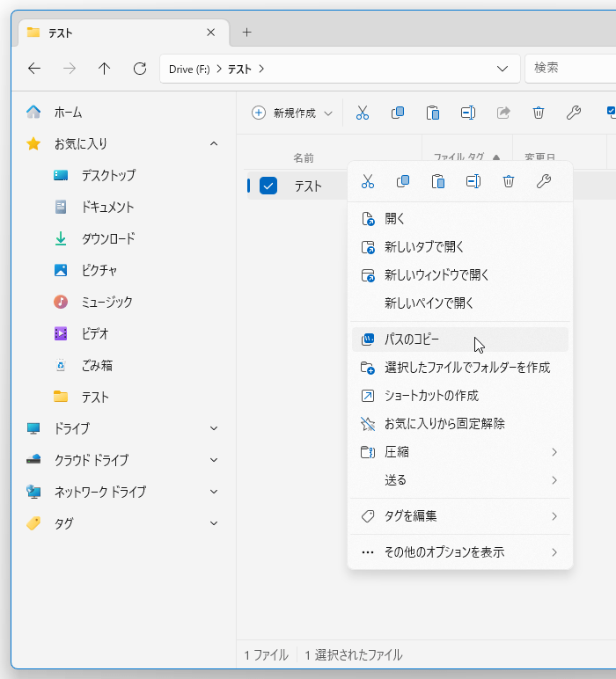Click the テスト breadcrumb segment

click(x=239, y=69)
